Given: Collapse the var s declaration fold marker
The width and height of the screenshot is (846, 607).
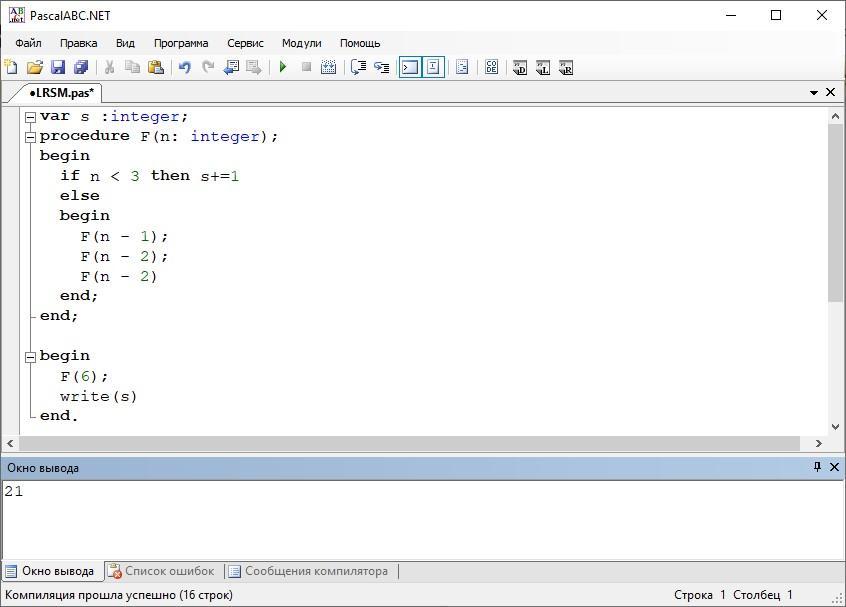Looking at the screenshot, I should [x=30, y=116].
